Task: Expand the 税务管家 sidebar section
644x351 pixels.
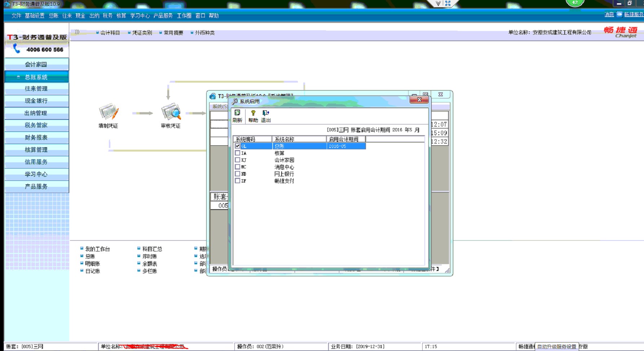Action: pos(36,125)
